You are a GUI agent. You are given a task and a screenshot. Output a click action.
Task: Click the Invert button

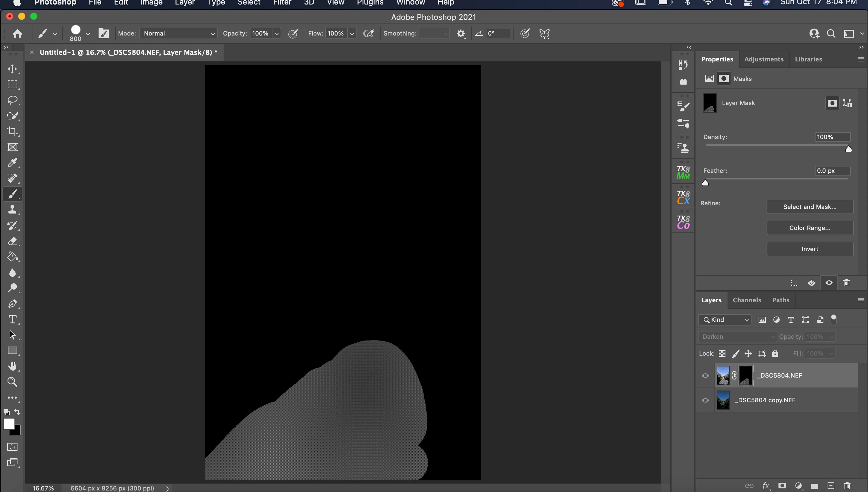click(810, 249)
